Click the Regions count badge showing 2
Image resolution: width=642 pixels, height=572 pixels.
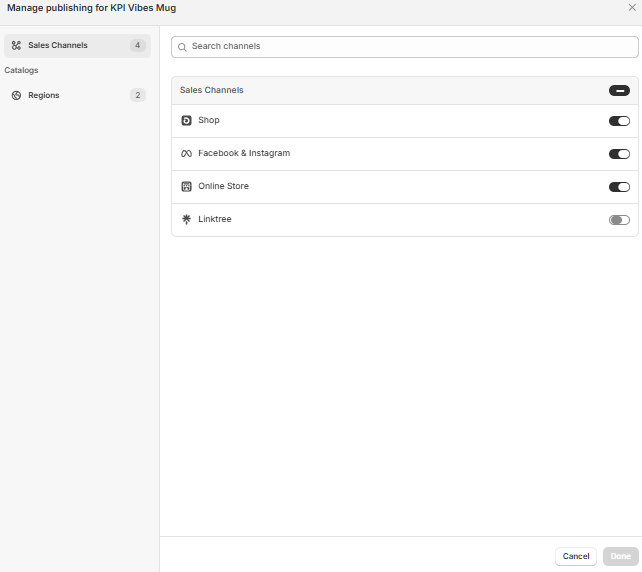point(137,95)
